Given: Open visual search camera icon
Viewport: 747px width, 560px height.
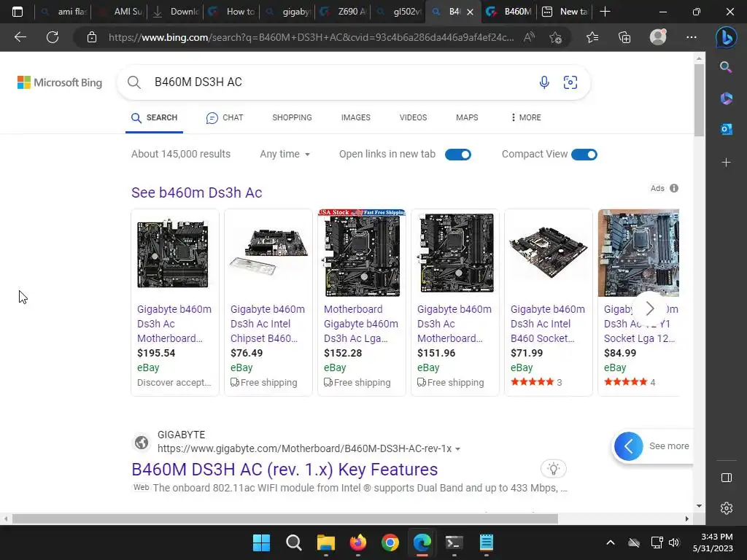Looking at the screenshot, I should (x=570, y=82).
